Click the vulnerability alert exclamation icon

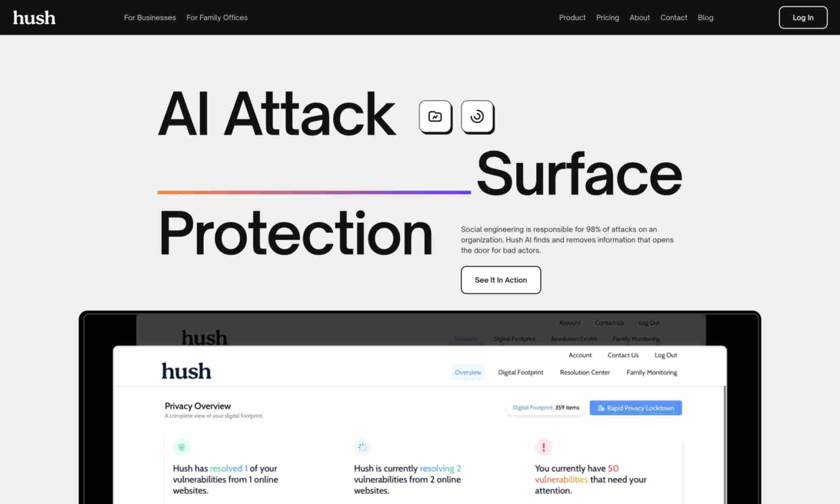[544, 446]
